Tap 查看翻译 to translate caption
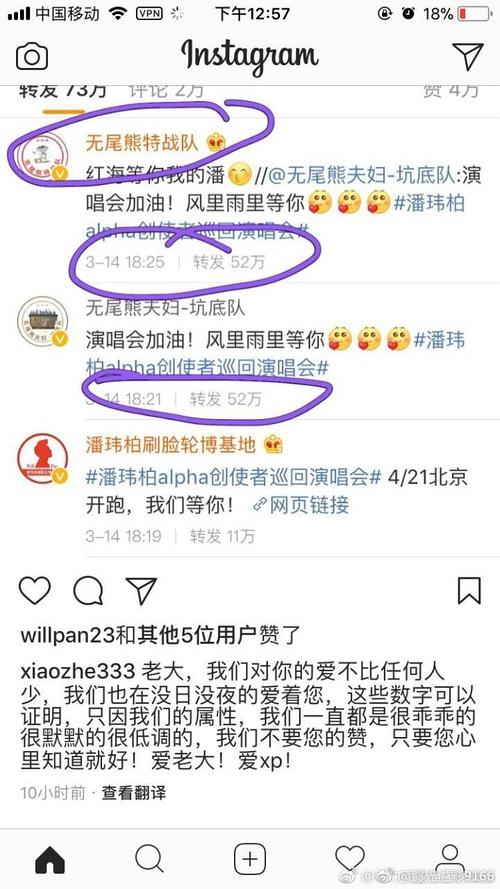The width and height of the screenshot is (500, 889). (134, 793)
